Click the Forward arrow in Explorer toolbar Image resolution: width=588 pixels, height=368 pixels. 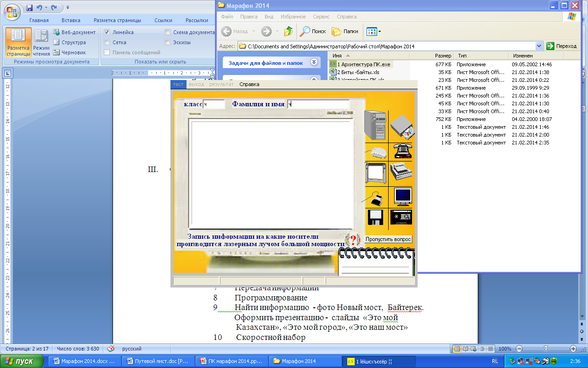[266, 31]
